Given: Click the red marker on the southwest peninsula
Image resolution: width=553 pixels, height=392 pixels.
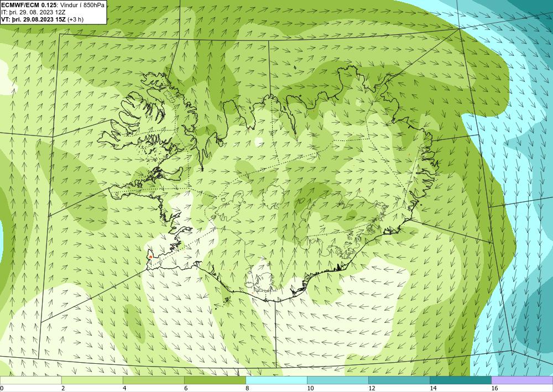Looking at the screenshot, I should [150, 257].
